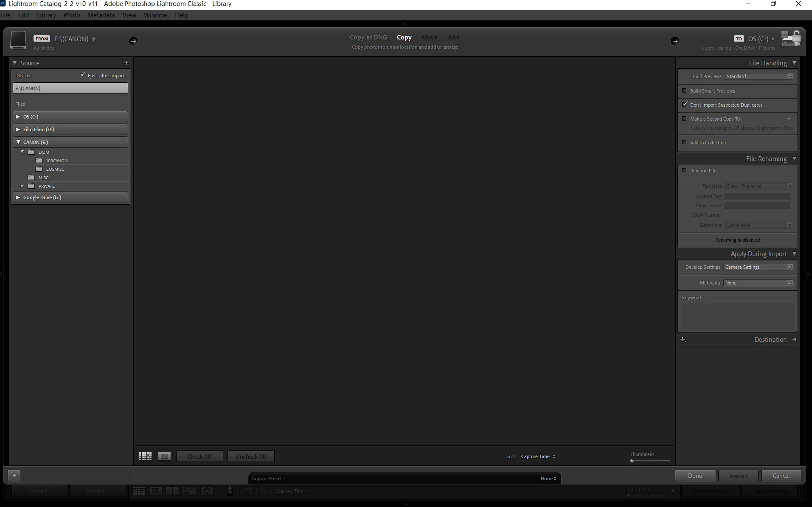
Task: Open the Window menu
Action: pyautogui.click(x=155, y=15)
